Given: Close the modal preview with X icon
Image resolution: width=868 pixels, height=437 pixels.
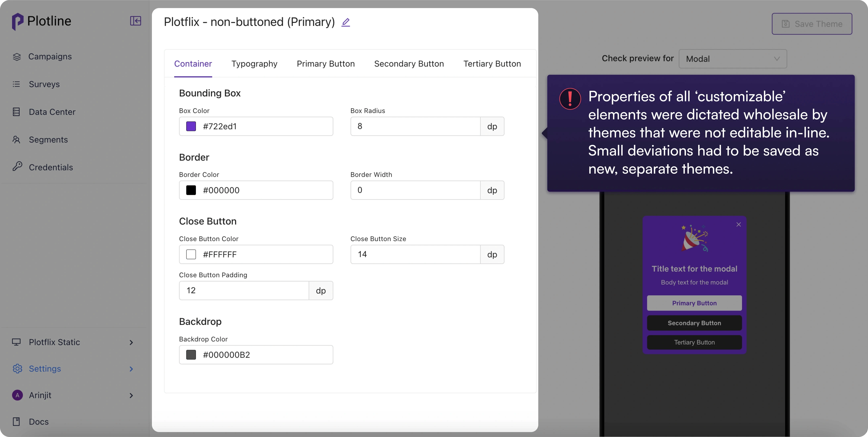Looking at the screenshot, I should (x=738, y=224).
